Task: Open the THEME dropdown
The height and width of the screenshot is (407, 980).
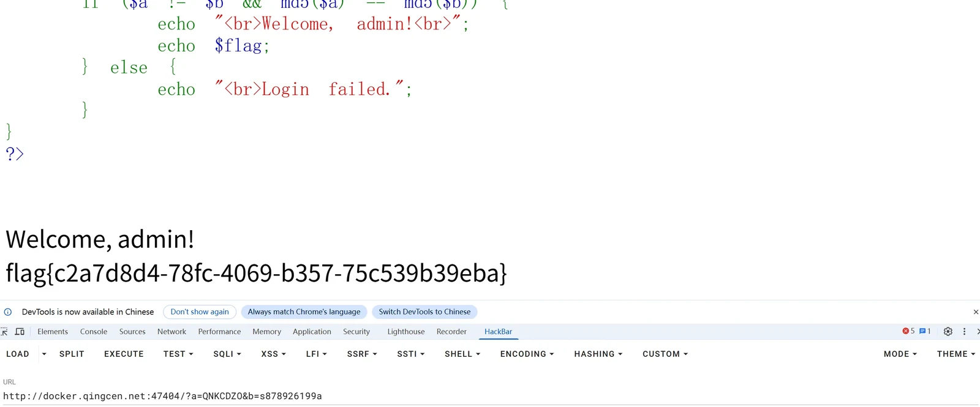Action: (x=956, y=354)
